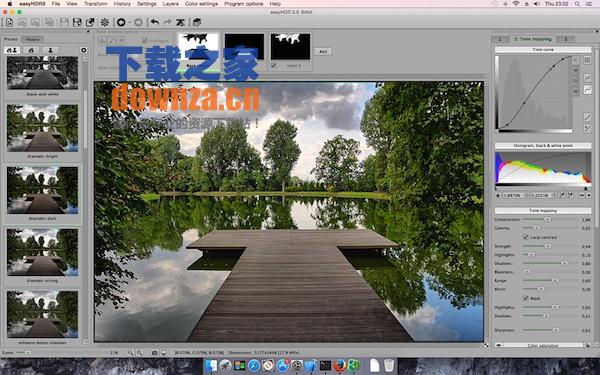Screen dimensions: 600x375
Task: Click the highlighted smooth curve icon
Action: [587, 90]
